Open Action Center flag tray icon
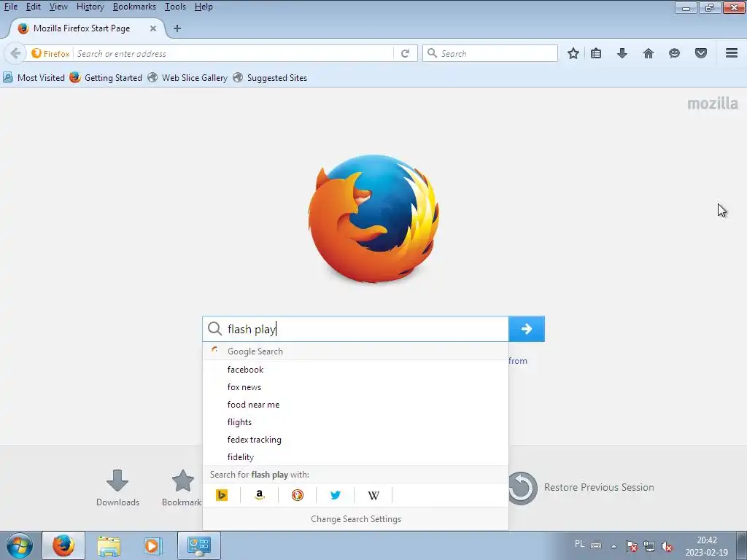Image resolution: width=747 pixels, height=560 pixels. point(632,546)
